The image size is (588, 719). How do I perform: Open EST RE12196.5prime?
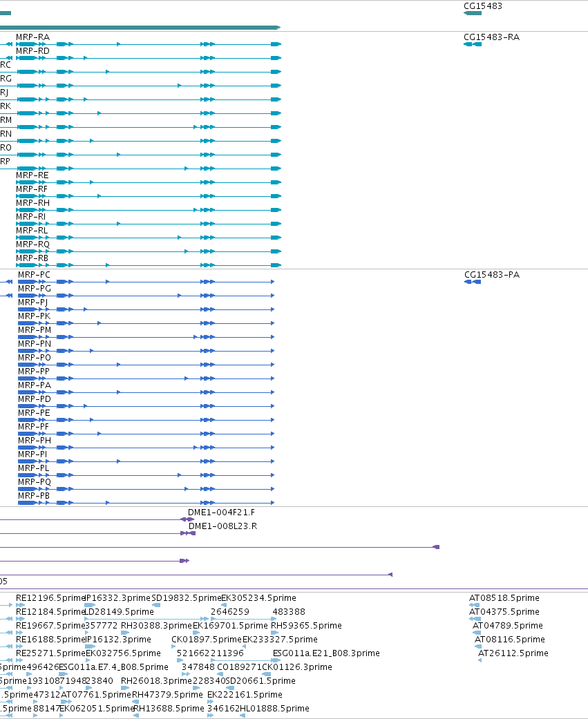click(50, 598)
